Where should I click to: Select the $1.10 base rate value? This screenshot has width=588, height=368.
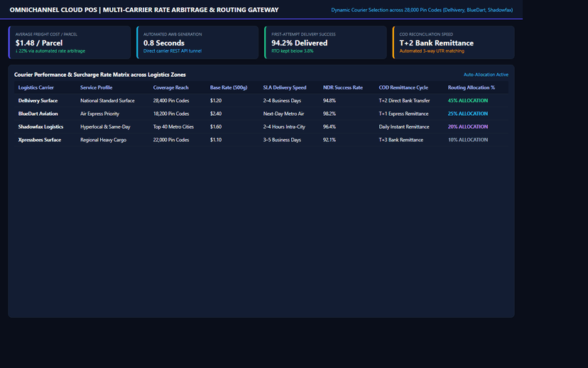(x=216, y=140)
